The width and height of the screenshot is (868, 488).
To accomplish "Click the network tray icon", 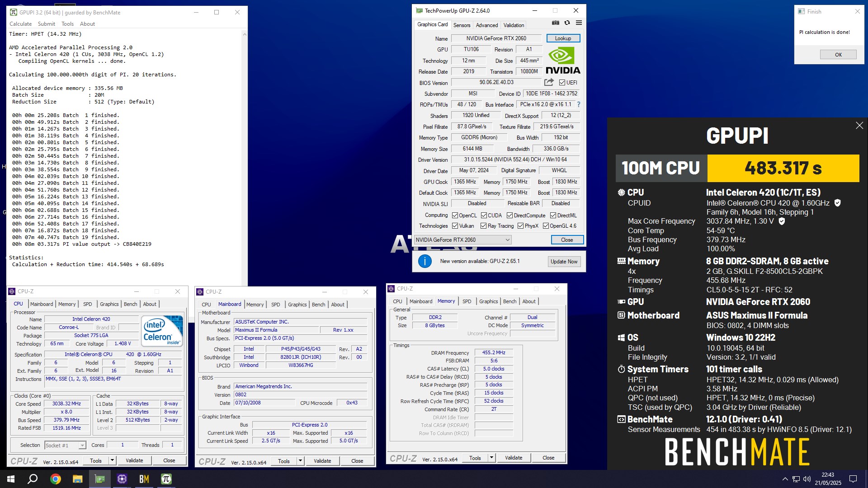I will click(x=796, y=479).
